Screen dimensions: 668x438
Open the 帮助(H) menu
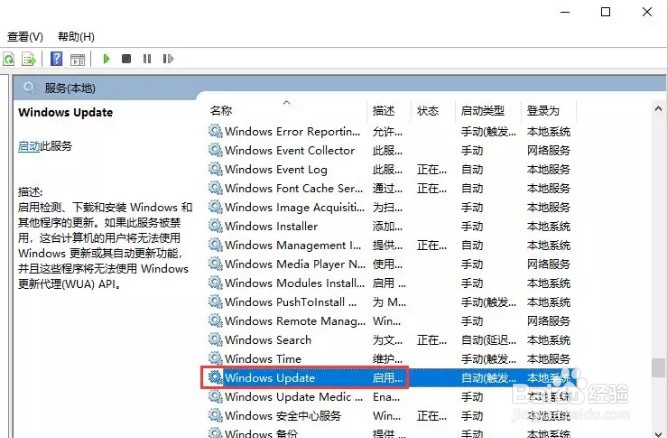pyautogui.click(x=76, y=37)
